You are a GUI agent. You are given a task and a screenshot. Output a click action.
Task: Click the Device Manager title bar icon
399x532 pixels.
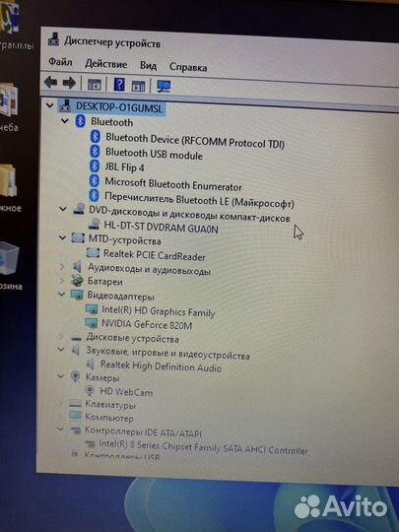53,38
